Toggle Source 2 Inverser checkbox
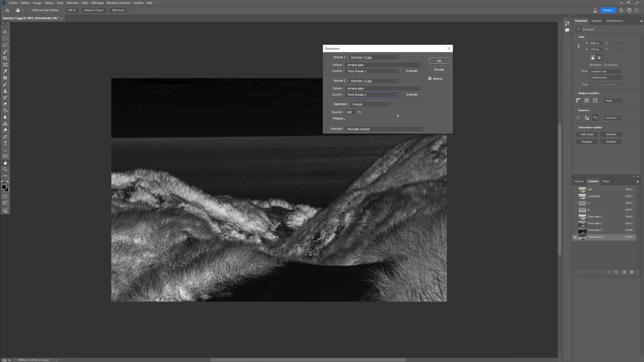Screen dimensions: 644x362 (403, 95)
